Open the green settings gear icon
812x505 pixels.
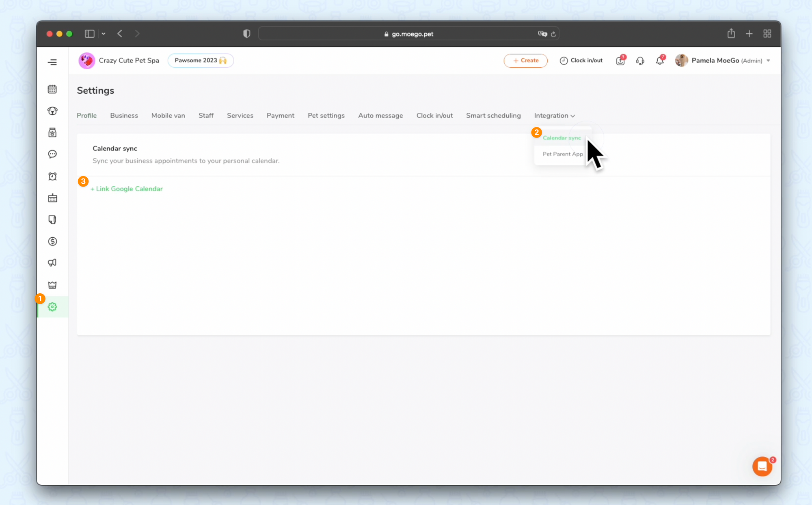[x=52, y=307]
